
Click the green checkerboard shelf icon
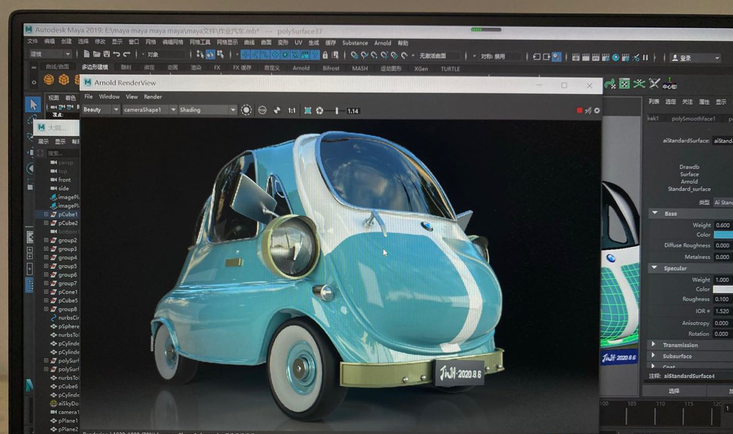(x=625, y=84)
